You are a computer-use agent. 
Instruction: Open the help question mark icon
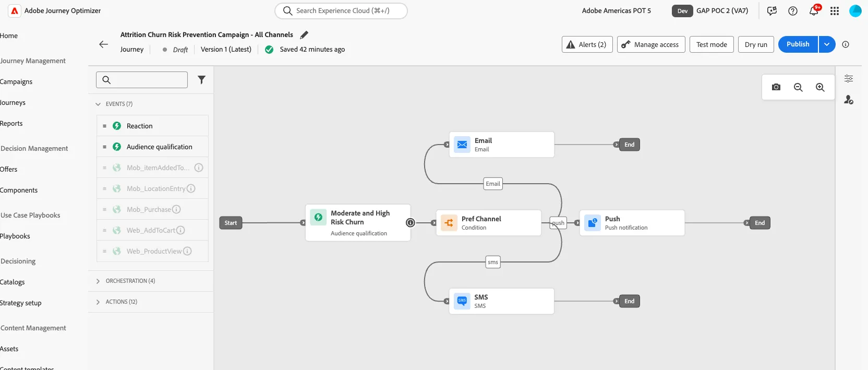pyautogui.click(x=793, y=11)
